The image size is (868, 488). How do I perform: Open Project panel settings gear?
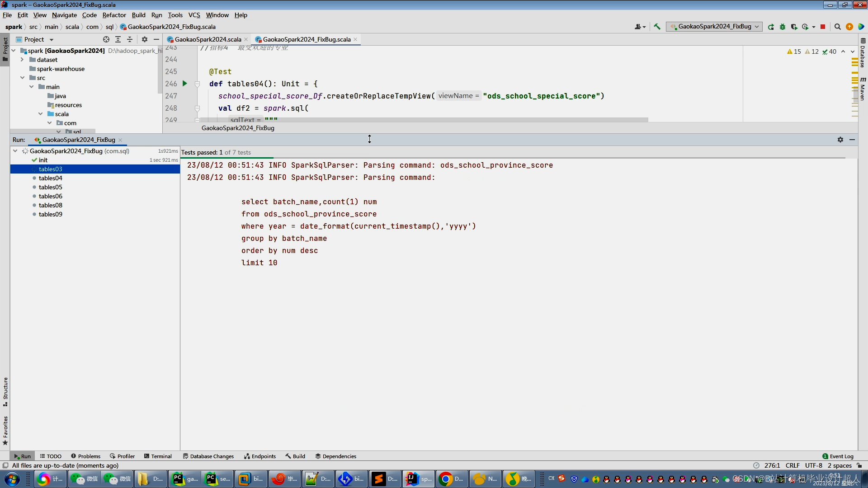(x=145, y=39)
